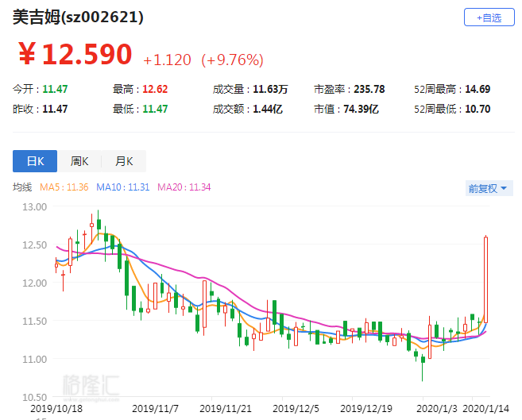Open the 前复权 adjustment dropdown
This screenshot has width=522, height=420.
pos(489,188)
